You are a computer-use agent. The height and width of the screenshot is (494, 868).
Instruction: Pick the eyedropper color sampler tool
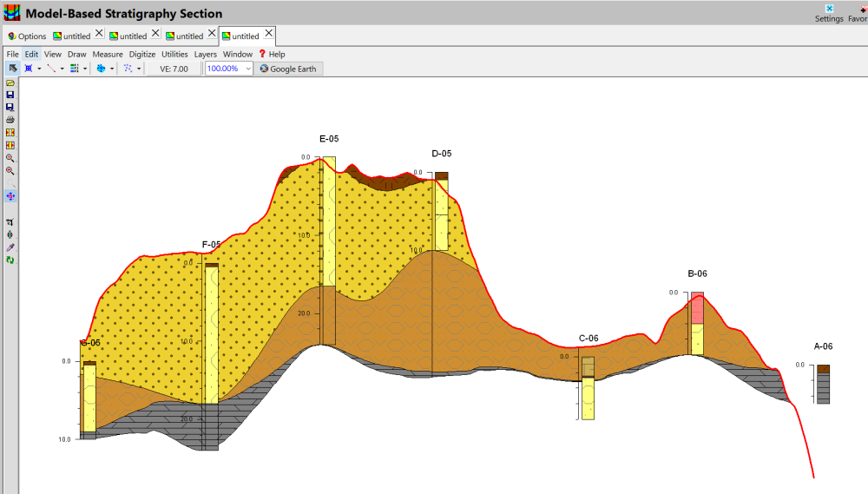(10, 247)
